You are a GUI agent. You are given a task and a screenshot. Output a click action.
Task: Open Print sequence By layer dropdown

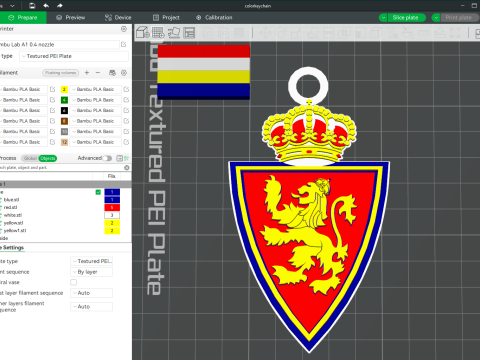tap(91, 272)
